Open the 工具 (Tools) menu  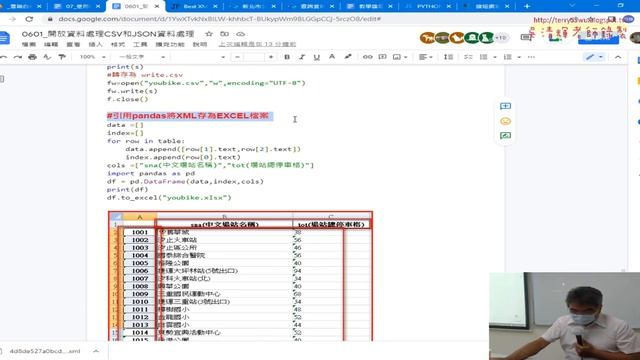140,44
